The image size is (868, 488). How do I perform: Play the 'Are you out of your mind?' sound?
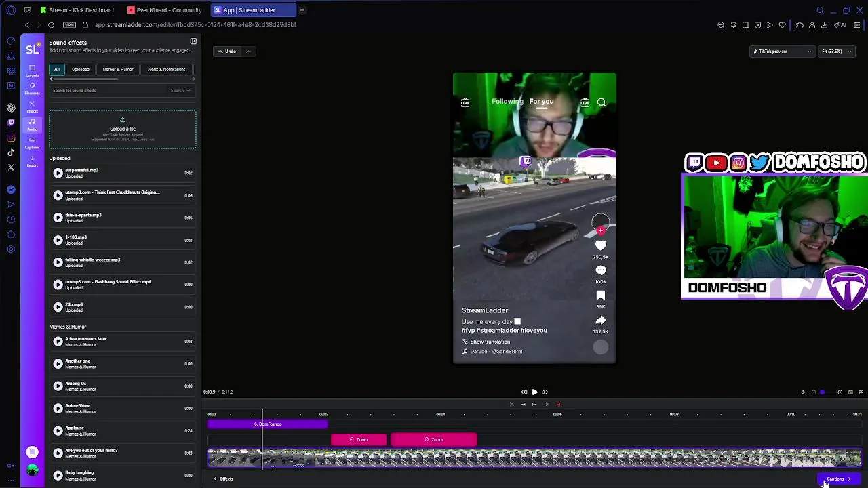58,453
